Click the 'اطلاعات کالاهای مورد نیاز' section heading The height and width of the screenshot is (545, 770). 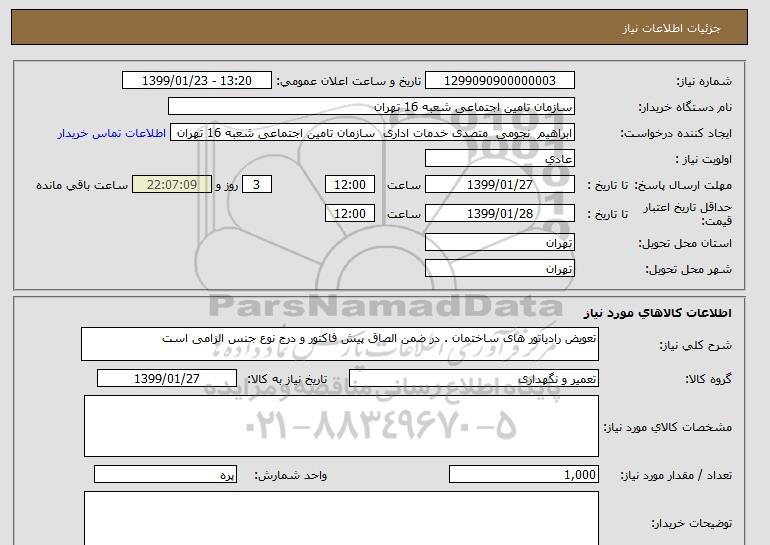[657, 313]
